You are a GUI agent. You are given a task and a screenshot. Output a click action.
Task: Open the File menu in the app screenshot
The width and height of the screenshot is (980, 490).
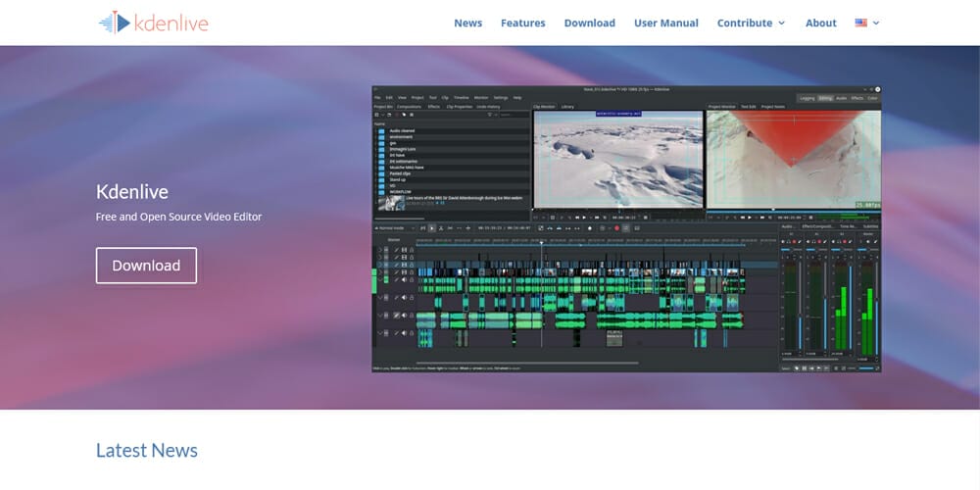(377, 97)
